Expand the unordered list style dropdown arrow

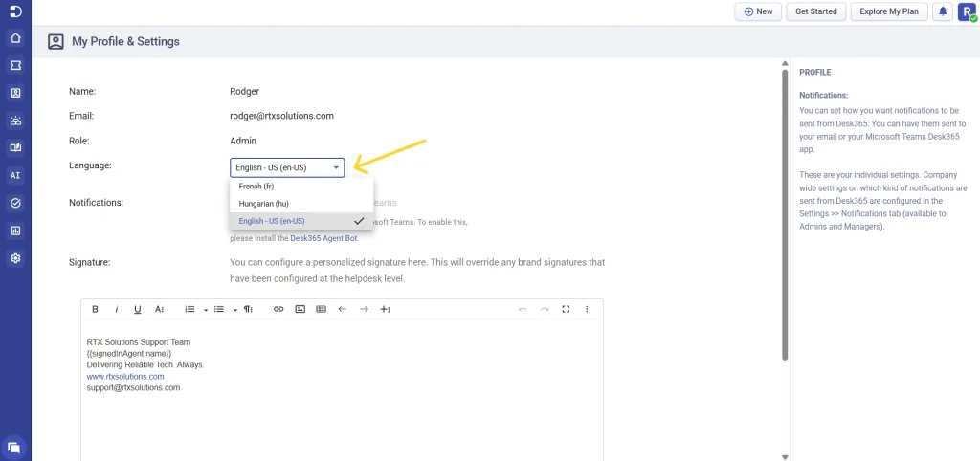click(235, 310)
